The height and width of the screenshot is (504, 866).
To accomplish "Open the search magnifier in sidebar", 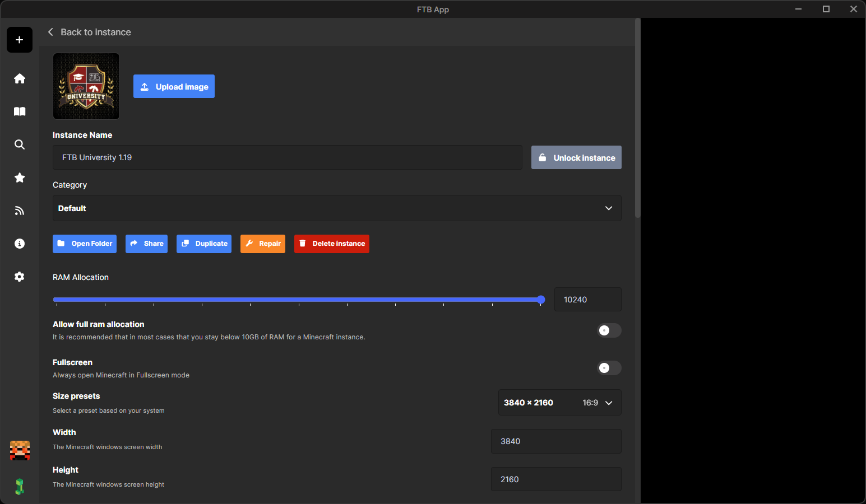I will 20,144.
